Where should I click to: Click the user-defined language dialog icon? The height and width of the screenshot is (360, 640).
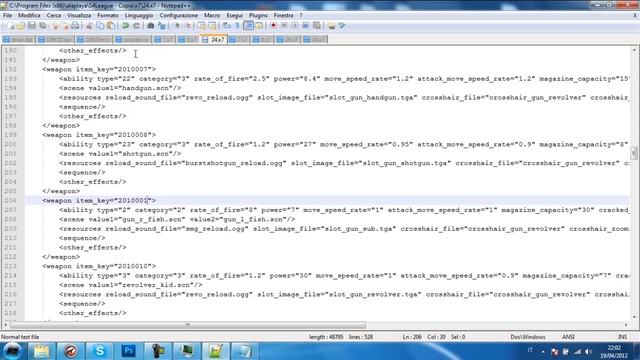click(x=259, y=26)
